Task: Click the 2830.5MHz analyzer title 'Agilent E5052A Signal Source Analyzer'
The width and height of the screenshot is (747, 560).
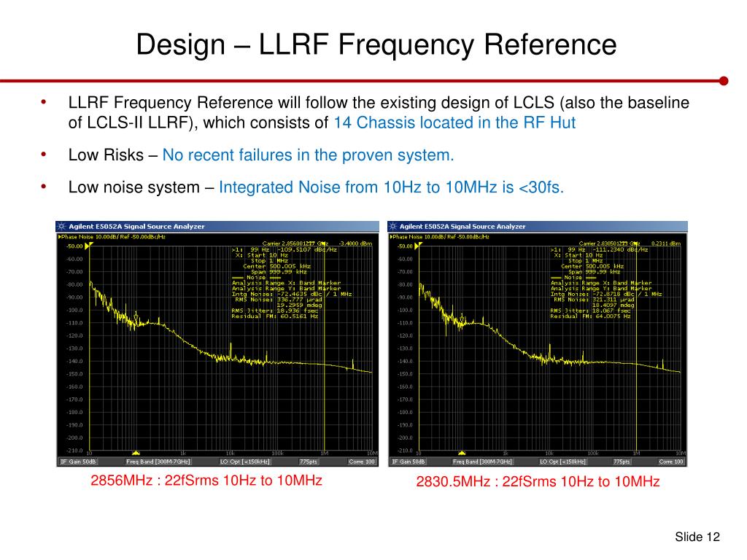Action: point(462,227)
